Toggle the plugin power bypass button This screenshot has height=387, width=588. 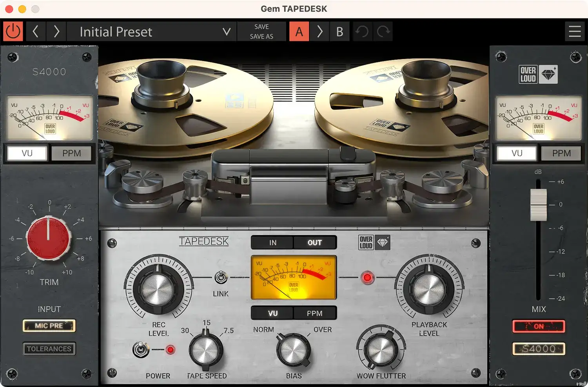(13, 31)
